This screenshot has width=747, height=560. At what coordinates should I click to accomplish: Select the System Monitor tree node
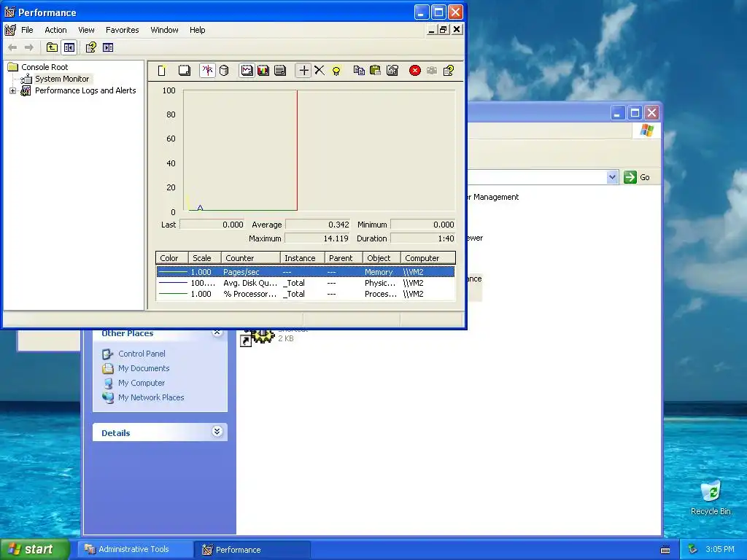[x=62, y=79]
